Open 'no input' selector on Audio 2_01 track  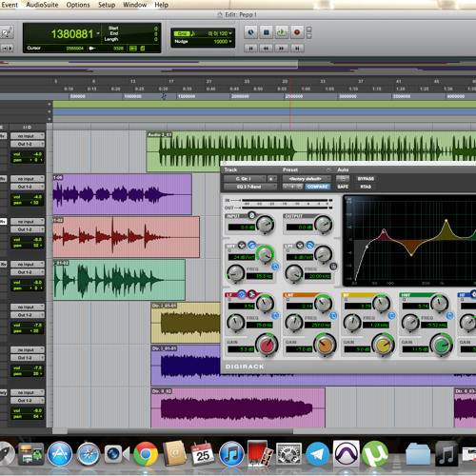pos(28,136)
